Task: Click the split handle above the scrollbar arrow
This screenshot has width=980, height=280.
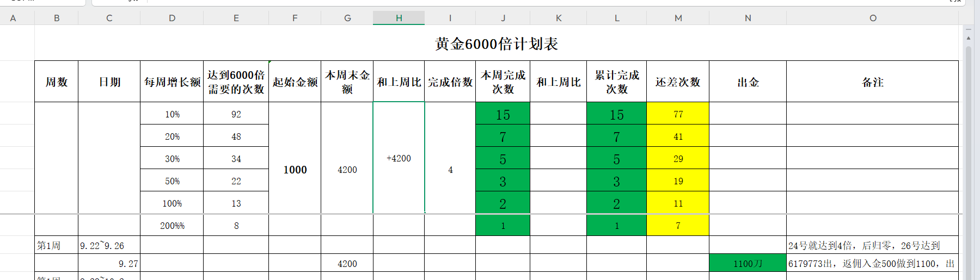Action: [x=968, y=28]
